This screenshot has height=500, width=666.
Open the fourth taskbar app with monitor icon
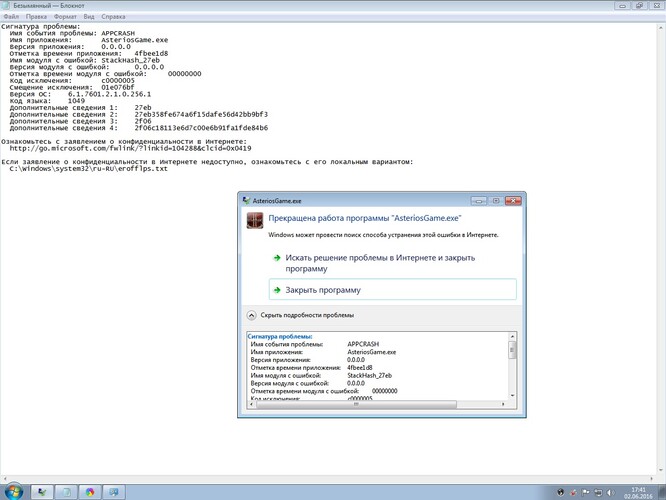tap(113, 492)
